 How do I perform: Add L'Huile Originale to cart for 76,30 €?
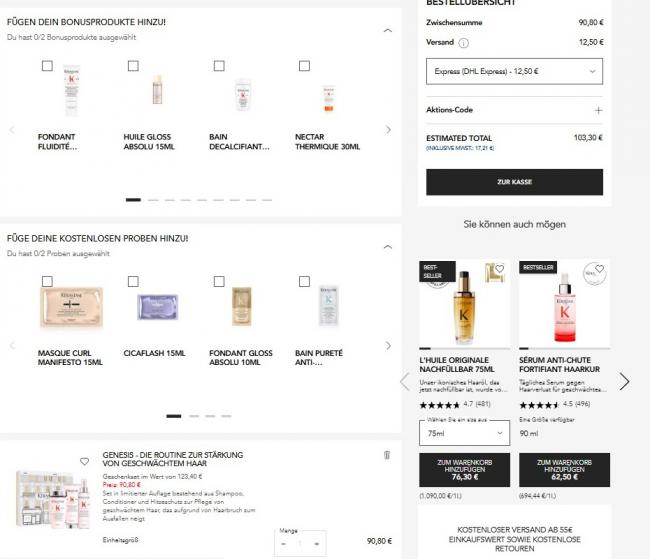(464, 470)
